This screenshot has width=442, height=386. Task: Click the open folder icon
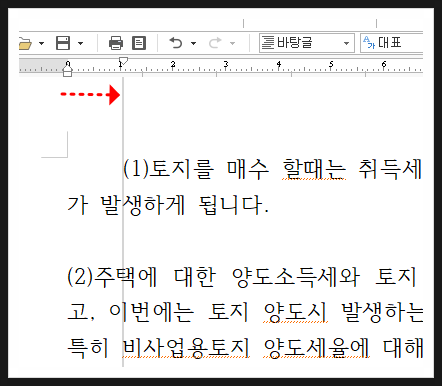tap(25, 44)
